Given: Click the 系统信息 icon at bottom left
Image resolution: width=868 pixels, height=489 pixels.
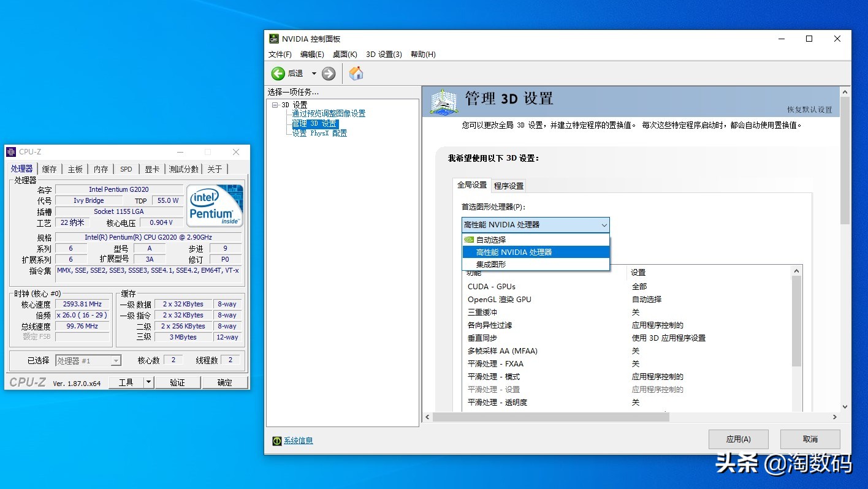Looking at the screenshot, I should coord(275,441).
